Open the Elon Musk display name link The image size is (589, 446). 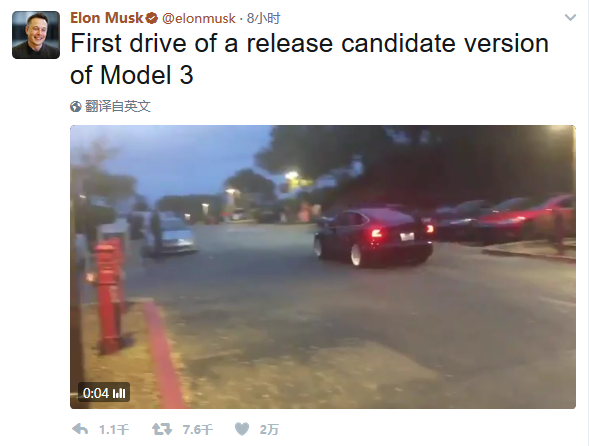107,18
